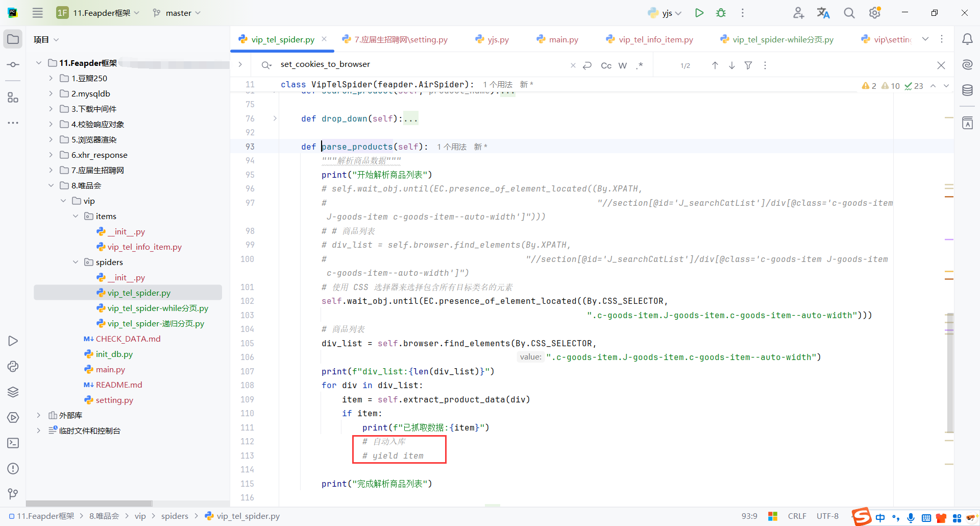Open the Database tool window
980x526 pixels.
[x=967, y=90]
